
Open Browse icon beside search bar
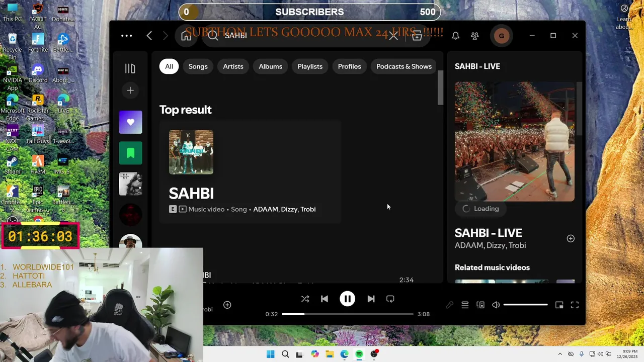[417, 36]
